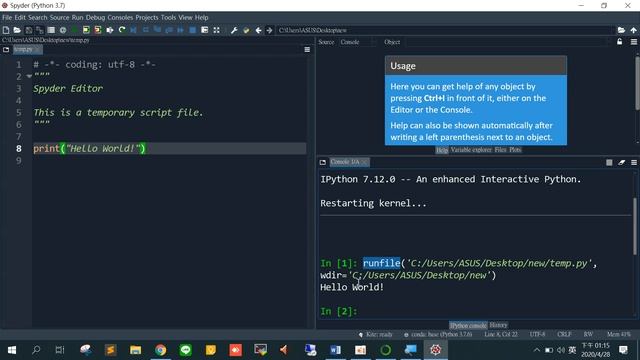This screenshot has width=640, height=360.
Task: Create a new file with toolbar icon
Action: (6, 30)
